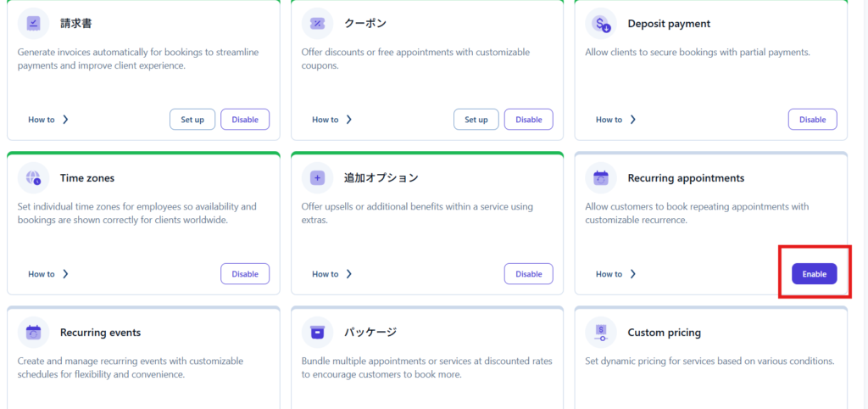The width and height of the screenshot is (868, 409).
Task: Disable the Deposit payment feature
Action: click(812, 120)
